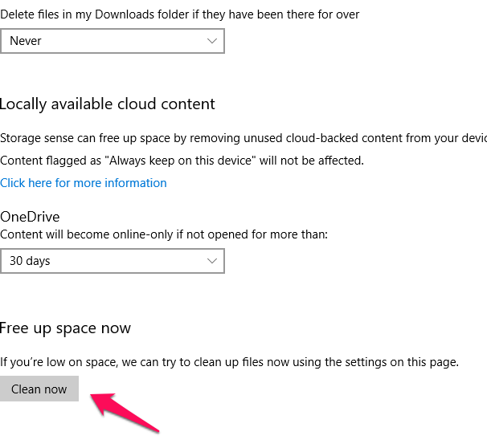The height and width of the screenshot is (448, 487).
Task: Select the "Locally available cloud content" heading
Action: pyautogui.click(x=108, y=104)
